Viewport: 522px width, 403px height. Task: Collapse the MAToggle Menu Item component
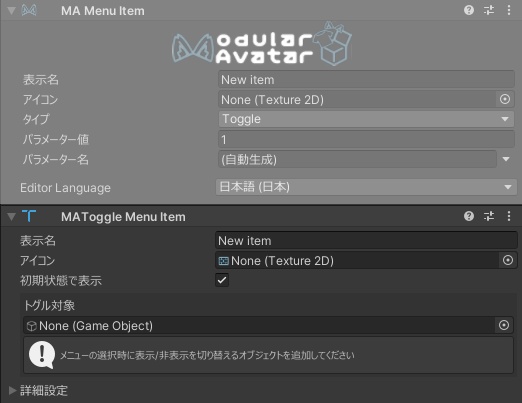[x=11, y=217]
